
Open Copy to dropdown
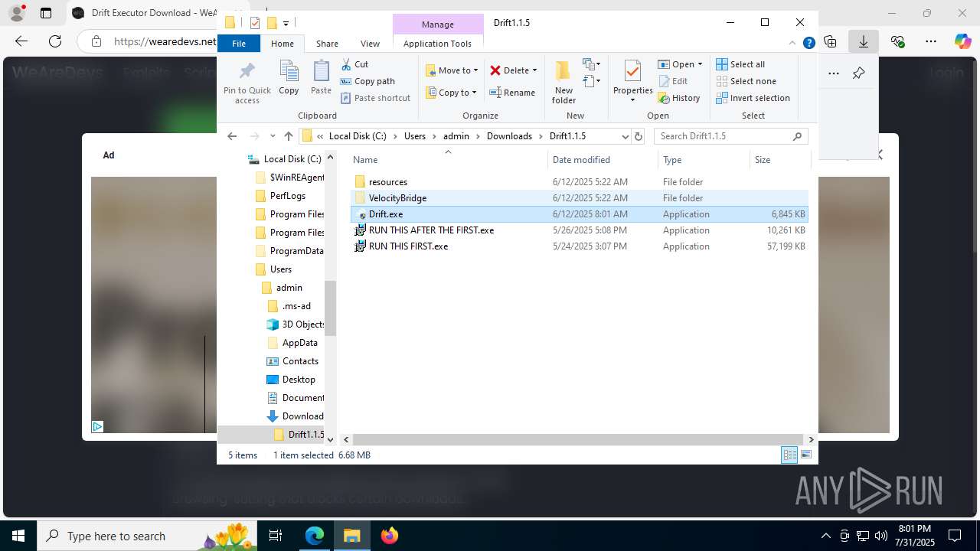(x=452, y=93)
